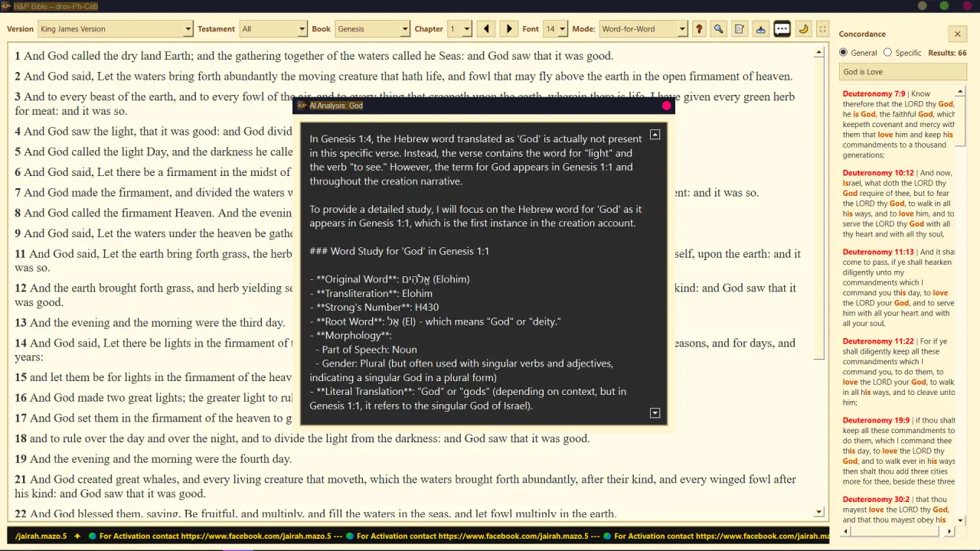Go to the previous chapter arrow

[x=486, y=29]
